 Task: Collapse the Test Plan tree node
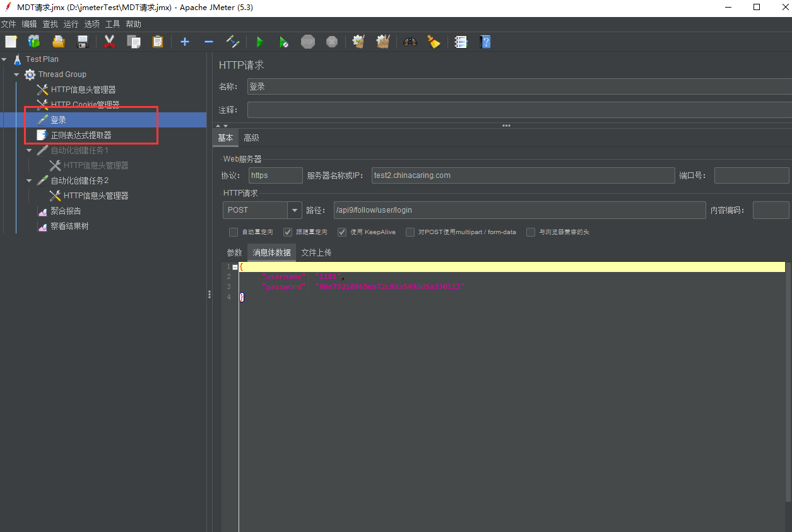(x=4, y=59)
